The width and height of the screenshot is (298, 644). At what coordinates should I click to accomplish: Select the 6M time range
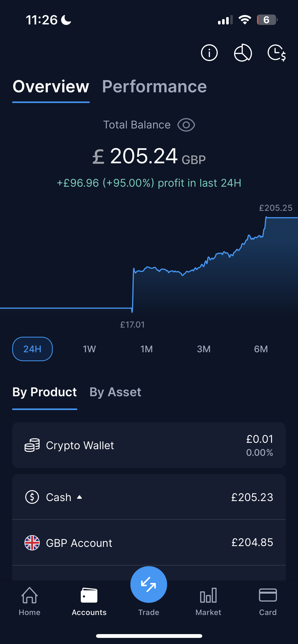point(261,349)
